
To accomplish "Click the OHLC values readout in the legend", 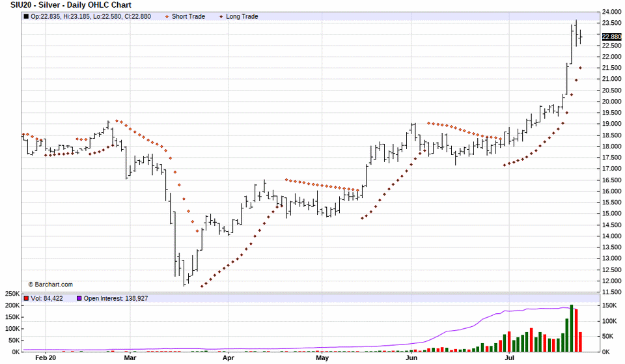I will click(x=91, y=16).
